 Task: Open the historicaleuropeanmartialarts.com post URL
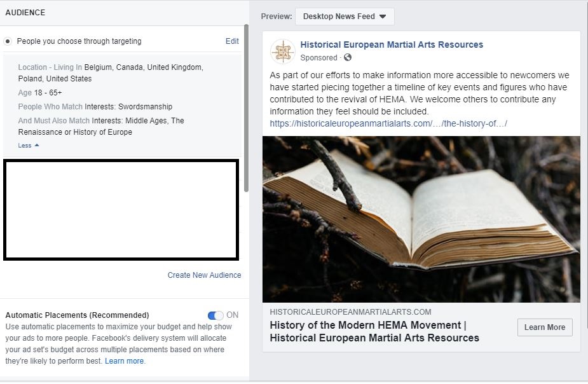(x=388, y=124)
